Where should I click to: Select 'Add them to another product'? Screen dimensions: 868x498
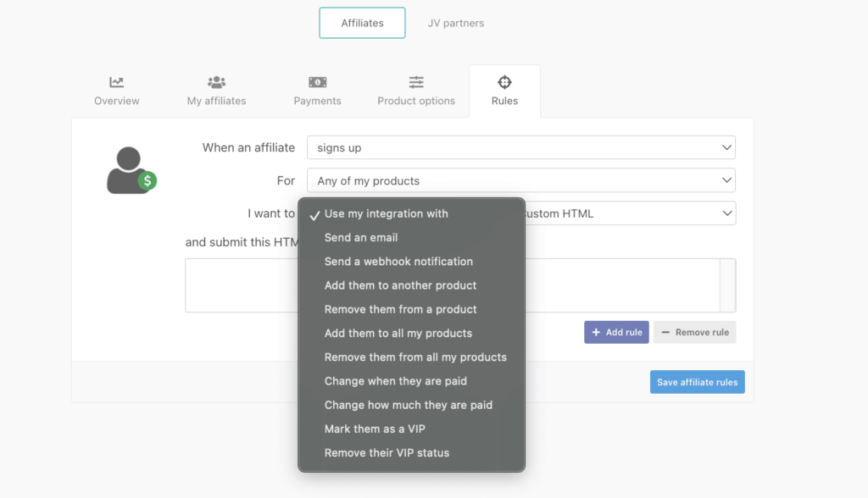pyautogui.click(x=400, y=285)
